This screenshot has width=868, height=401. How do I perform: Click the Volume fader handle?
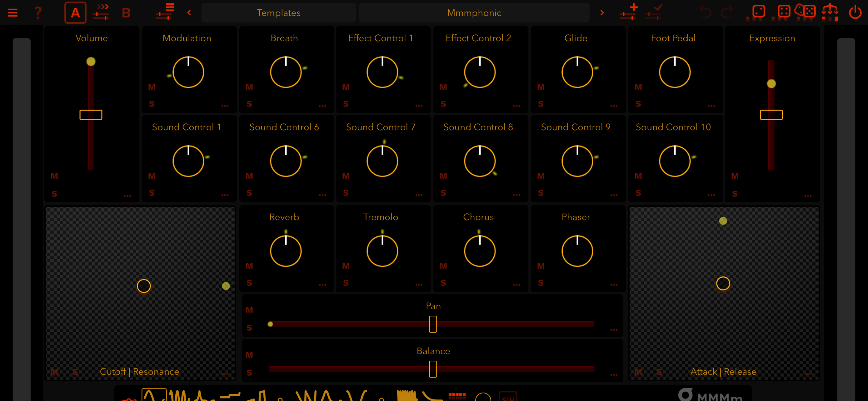[91, 115]
